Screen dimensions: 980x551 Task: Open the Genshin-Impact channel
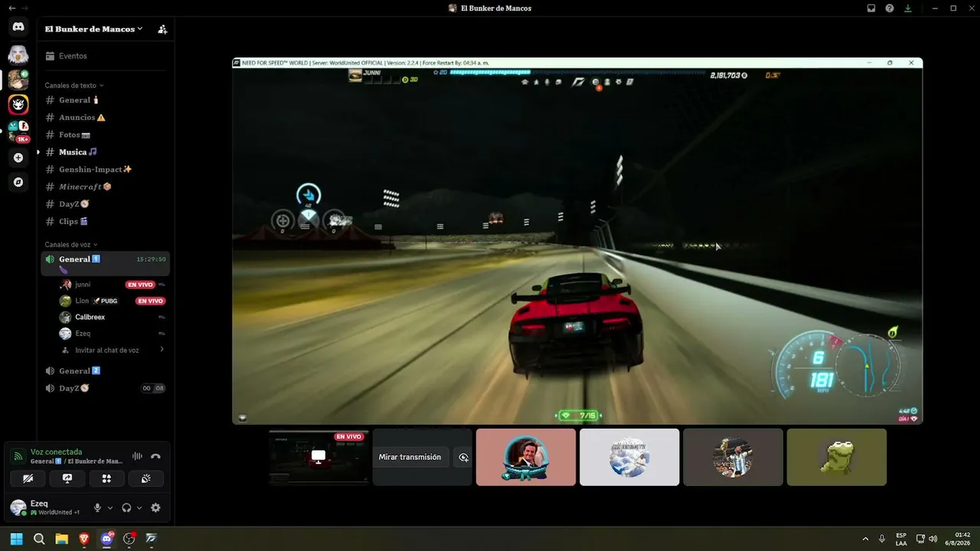(x=106, y=169)
